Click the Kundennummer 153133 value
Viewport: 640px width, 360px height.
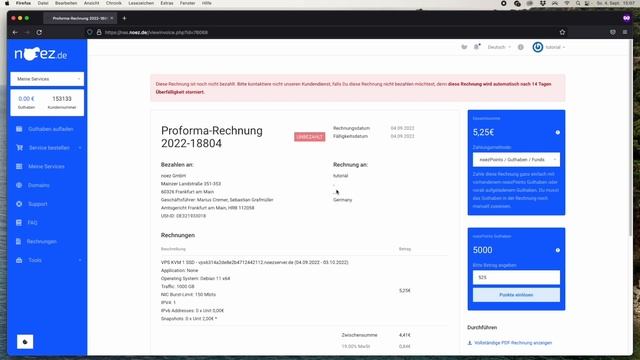[62, 99]
